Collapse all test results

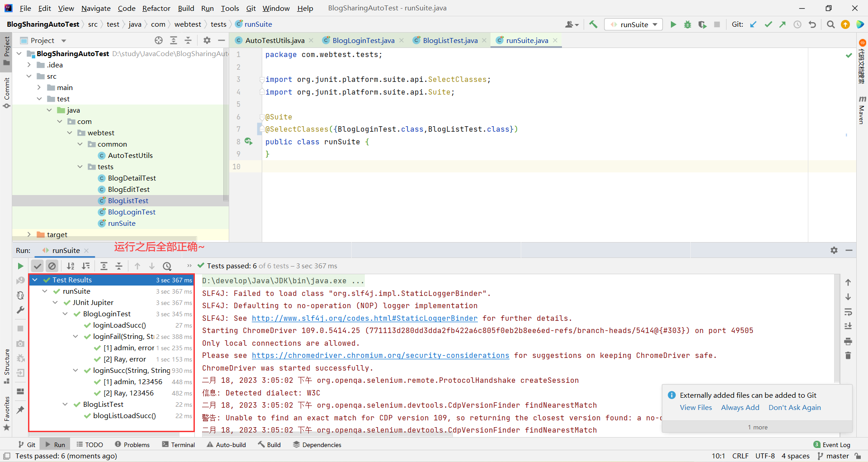(x=119, y=266)
